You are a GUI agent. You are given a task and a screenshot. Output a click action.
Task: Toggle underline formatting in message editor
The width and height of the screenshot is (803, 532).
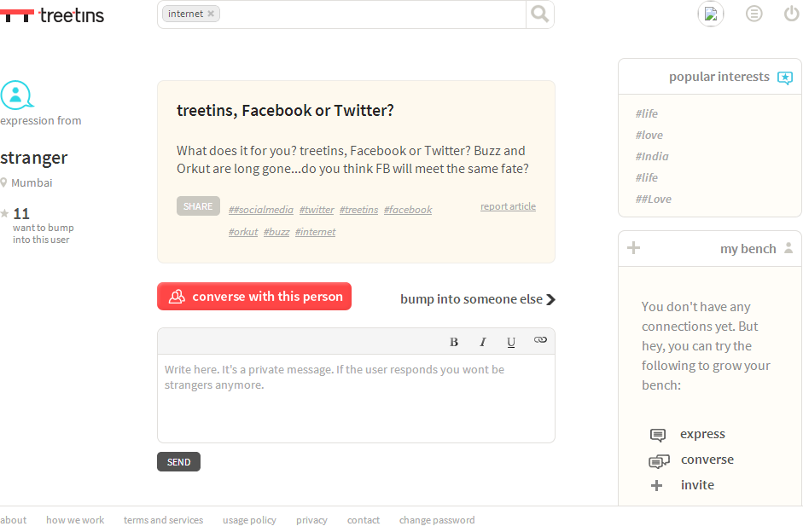(511, 342)
